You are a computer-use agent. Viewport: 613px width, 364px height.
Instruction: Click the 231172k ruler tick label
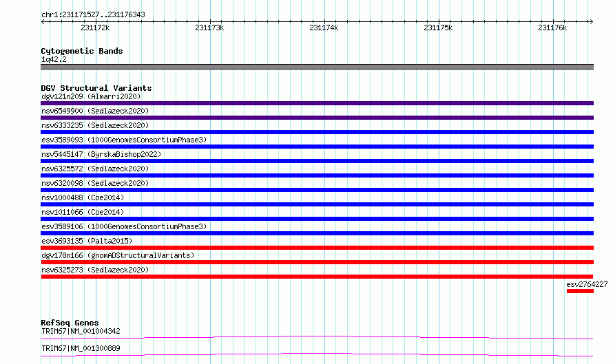(95, 28)
